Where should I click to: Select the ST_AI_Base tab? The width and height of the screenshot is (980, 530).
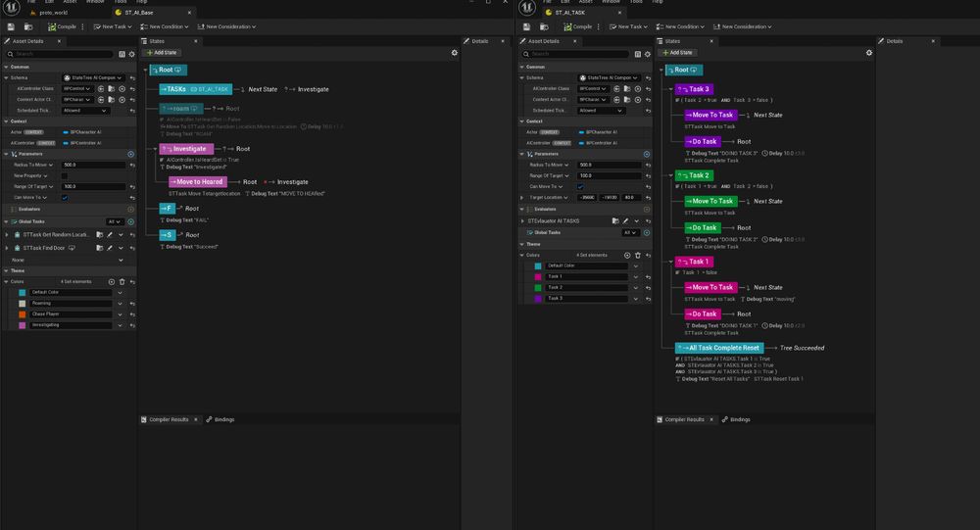[139, 13]
